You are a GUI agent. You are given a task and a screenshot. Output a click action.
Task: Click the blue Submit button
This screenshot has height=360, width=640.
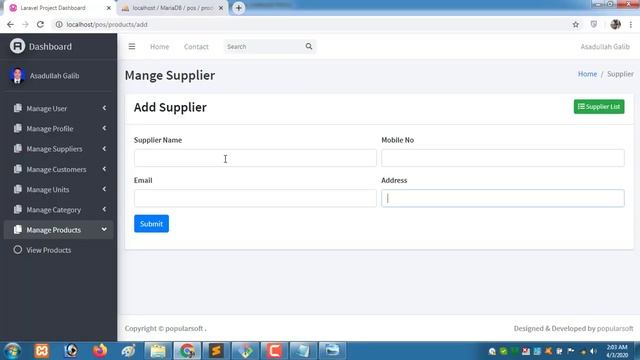click(x=151, y=224)
